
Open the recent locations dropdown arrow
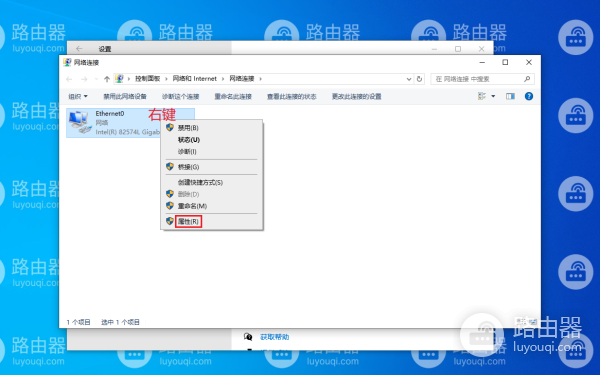(96, 79)
